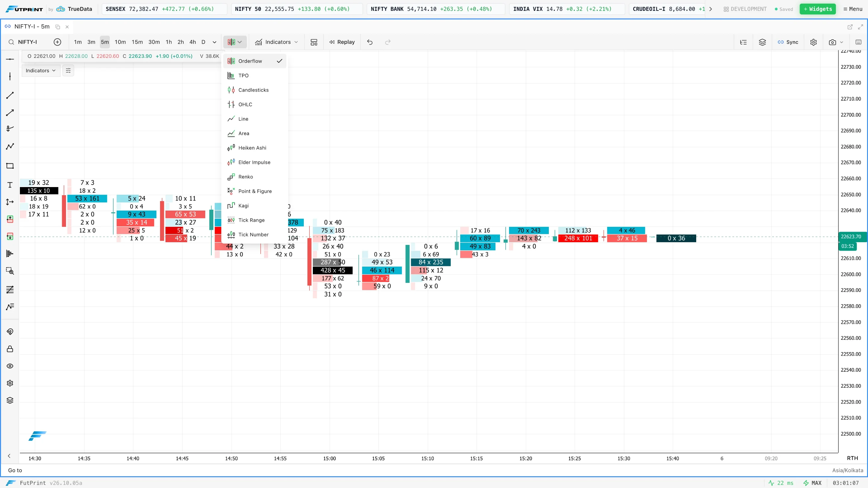This screenshot has width=868, height=488.
Task: Select the zoom-in region tool
Action: 10,271
